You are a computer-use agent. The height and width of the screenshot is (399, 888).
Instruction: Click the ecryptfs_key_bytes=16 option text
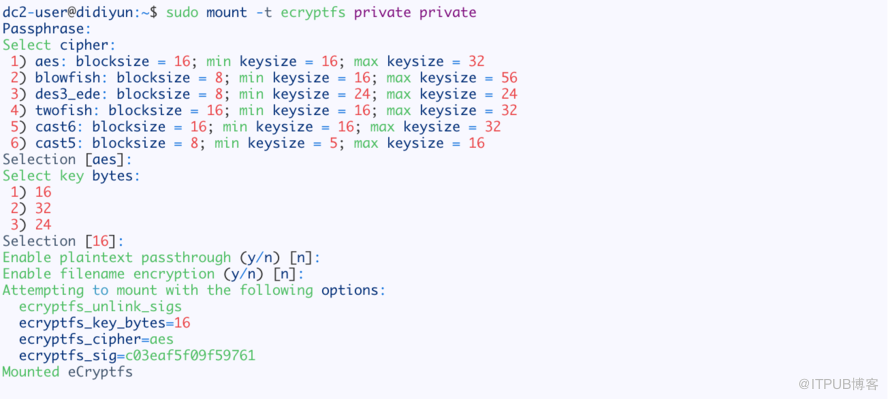104,324
